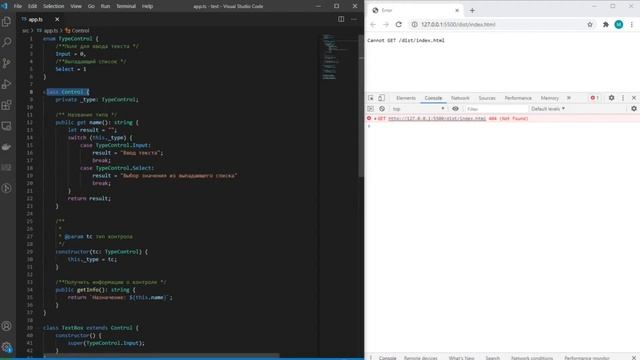Switch to the Memory tab in DevTools
Image resolution: width=640 pixels, height=360 pixels.
pos(549,98)
